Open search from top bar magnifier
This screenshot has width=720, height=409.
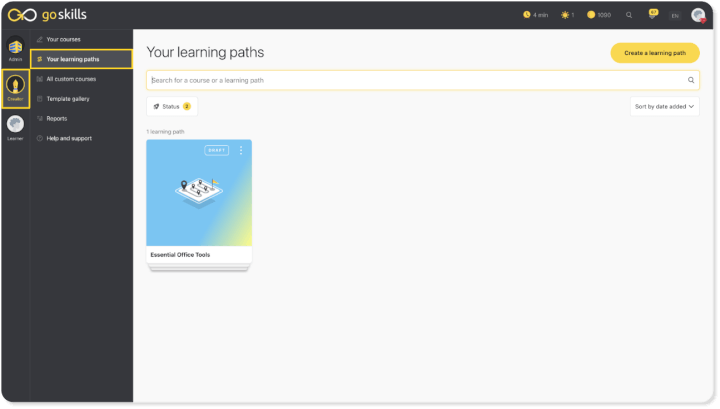629,15
